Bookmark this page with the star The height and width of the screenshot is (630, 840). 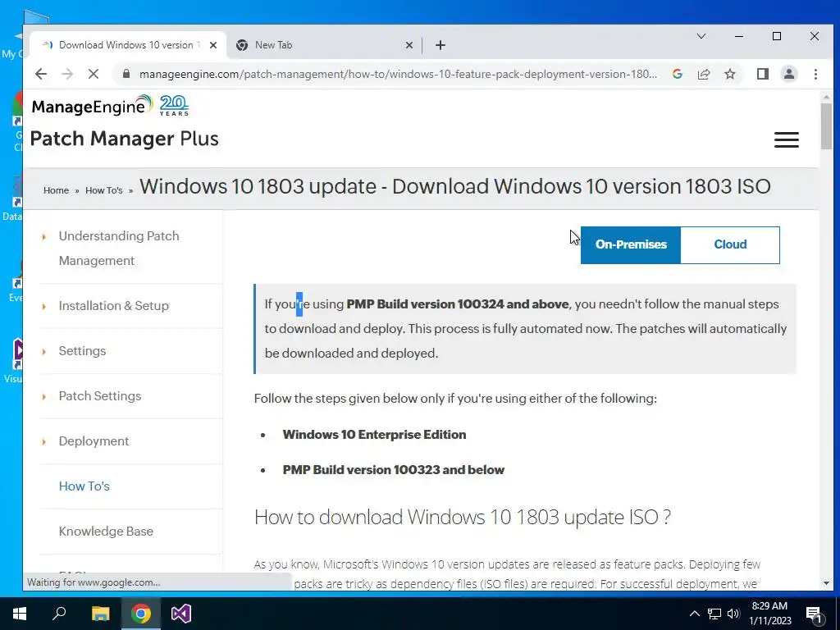(x=730, y=74)
